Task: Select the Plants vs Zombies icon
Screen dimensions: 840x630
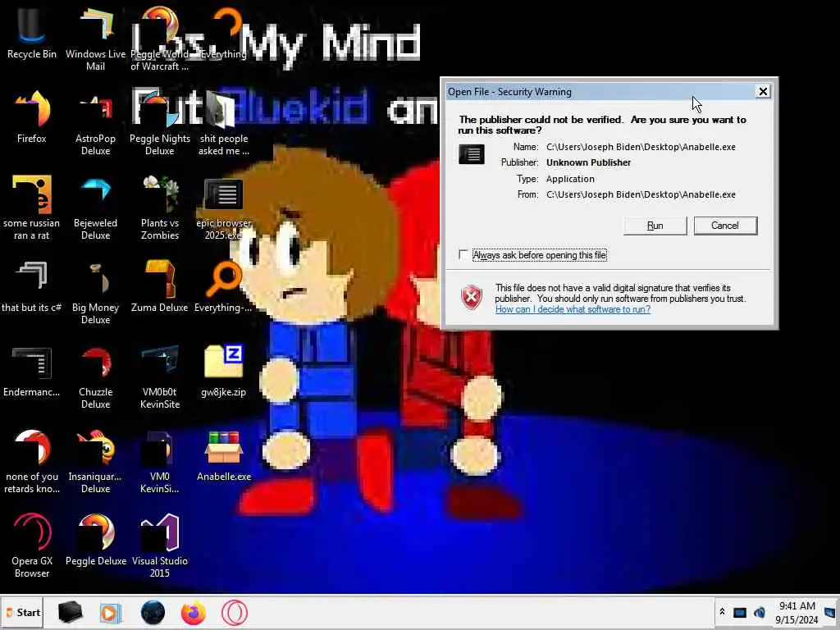Action: click(160, 208)
